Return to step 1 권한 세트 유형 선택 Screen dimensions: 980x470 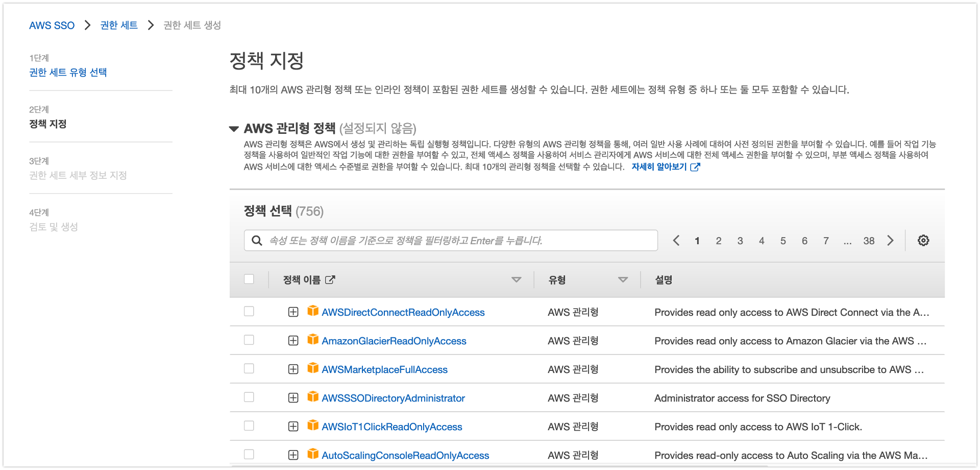tap(68, 73)
